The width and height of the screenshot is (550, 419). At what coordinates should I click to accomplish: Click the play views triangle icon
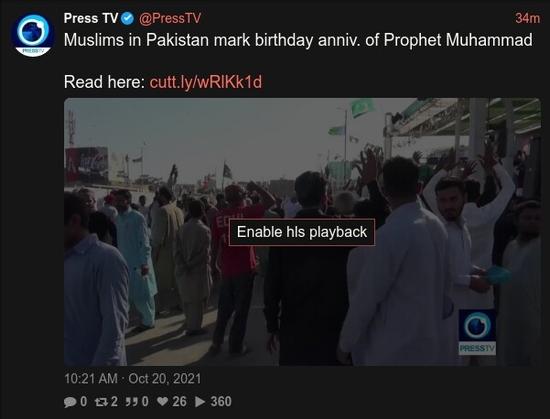click(x=200, y=402)
